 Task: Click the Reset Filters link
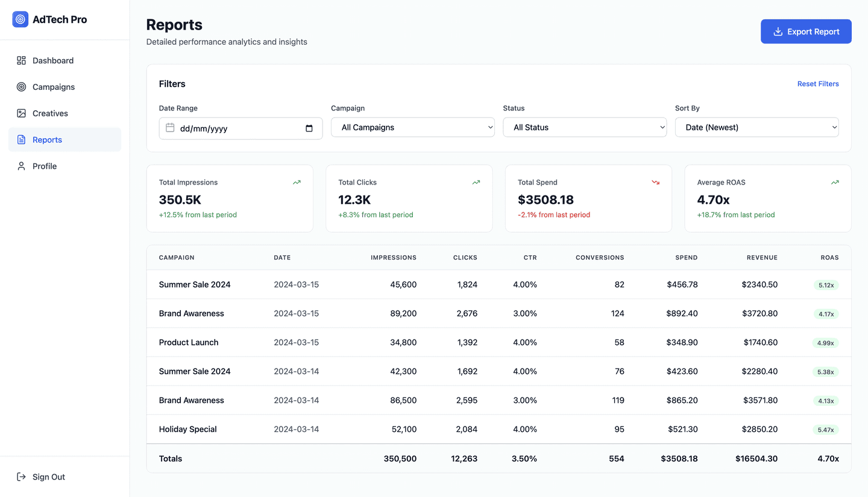point(817,84)
